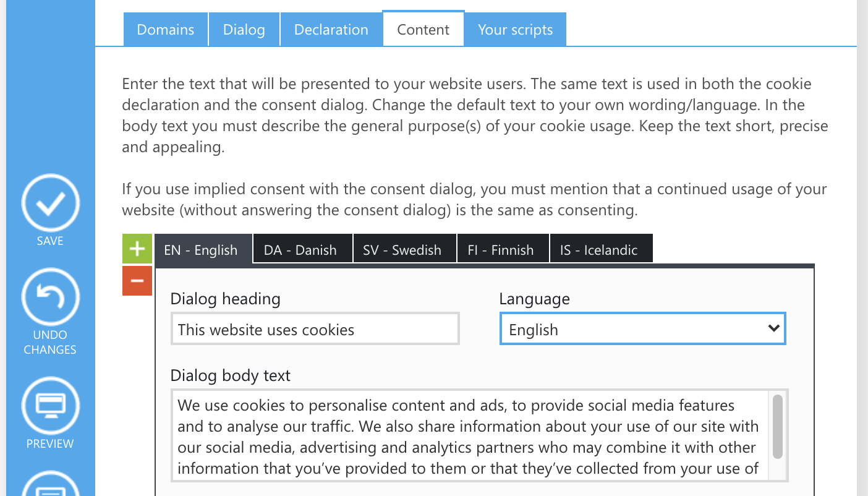Select the IS - Icelandic language tab
Image resolution: width=868 pixels, height=496 pixels.
click(600, 250)
